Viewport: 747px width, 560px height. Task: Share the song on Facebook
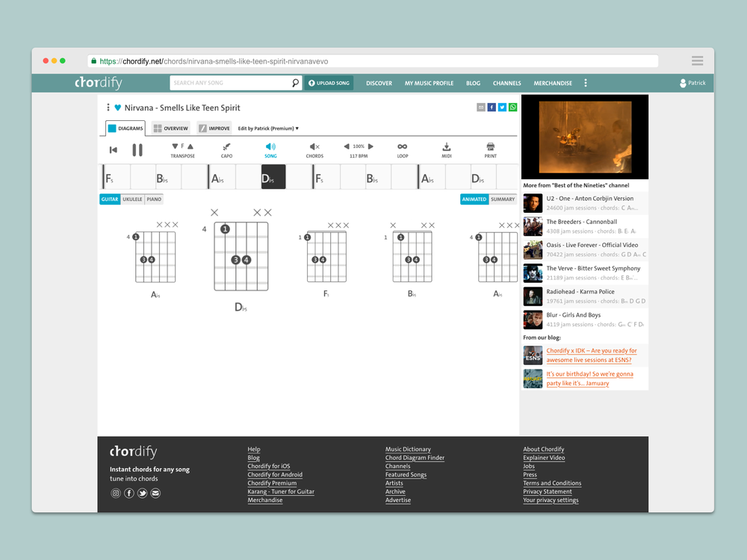pyautogui.click(x=492, y=108)
